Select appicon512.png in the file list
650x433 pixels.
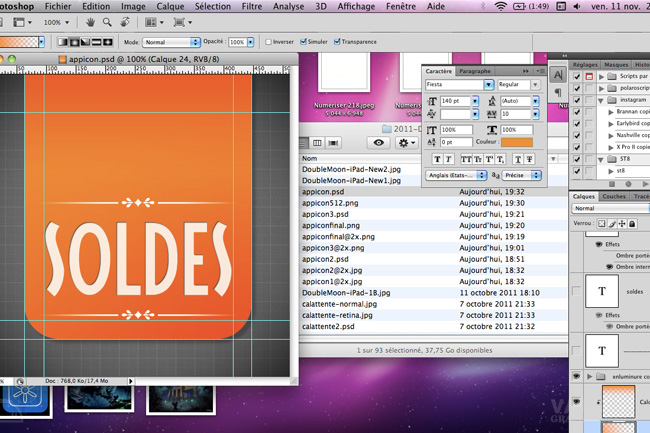point(329,203)
